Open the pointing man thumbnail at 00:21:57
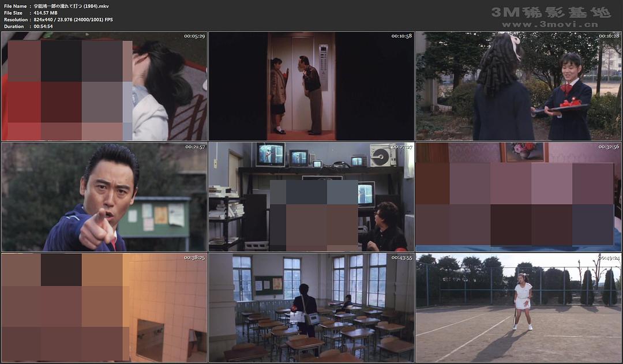Screen dimensions: 623x364 tap(104, 196)
